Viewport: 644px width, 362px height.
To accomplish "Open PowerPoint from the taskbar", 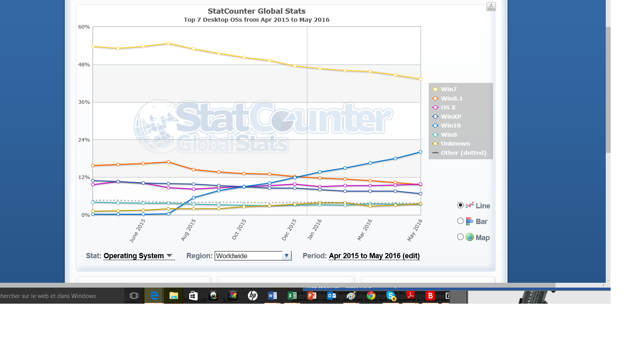I will 312,296.
